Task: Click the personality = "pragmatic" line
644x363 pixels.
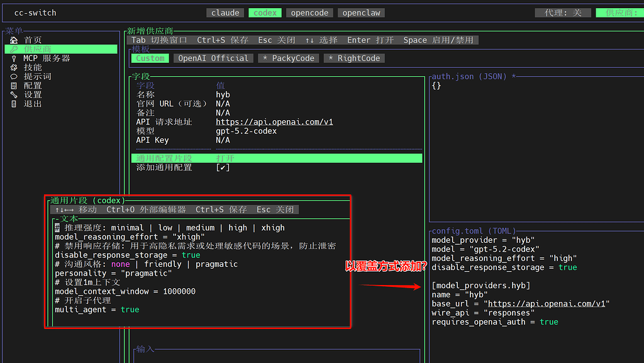Action: pyautogui.click(x=113, y=273)
